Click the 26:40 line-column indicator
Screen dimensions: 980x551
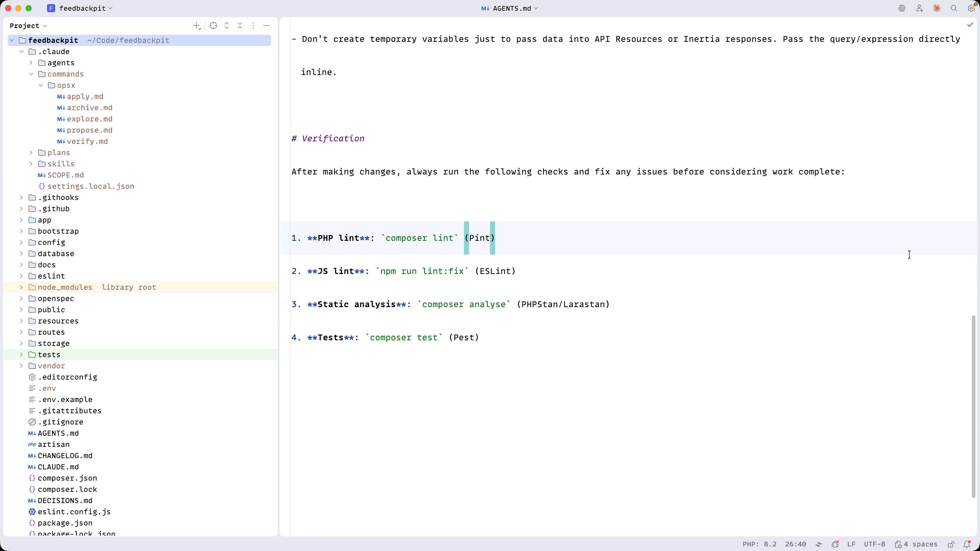795,544
